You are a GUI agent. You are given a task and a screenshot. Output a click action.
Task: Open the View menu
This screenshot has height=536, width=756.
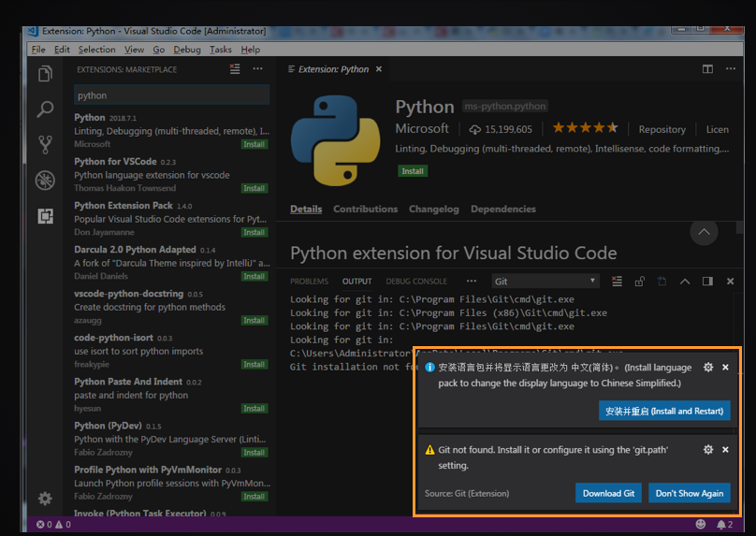134,50
